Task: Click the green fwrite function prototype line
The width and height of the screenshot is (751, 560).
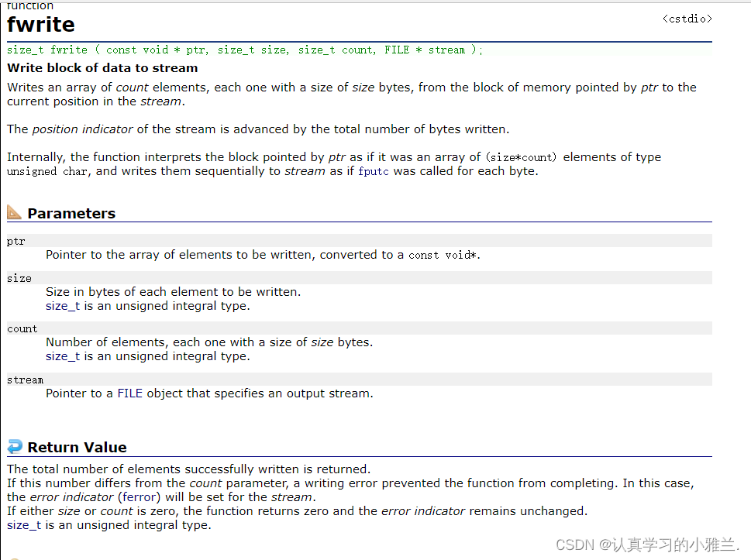Action: coord(244,50)
